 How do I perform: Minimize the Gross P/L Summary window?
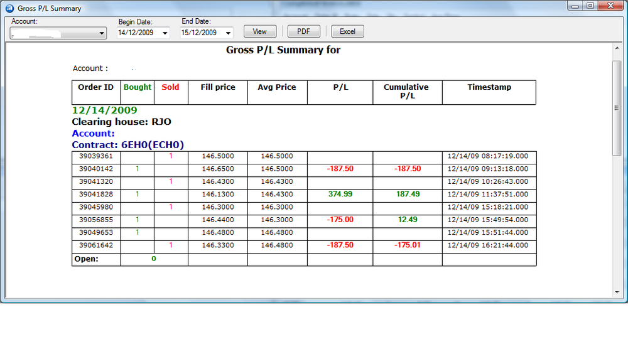[x=575, y=6]
